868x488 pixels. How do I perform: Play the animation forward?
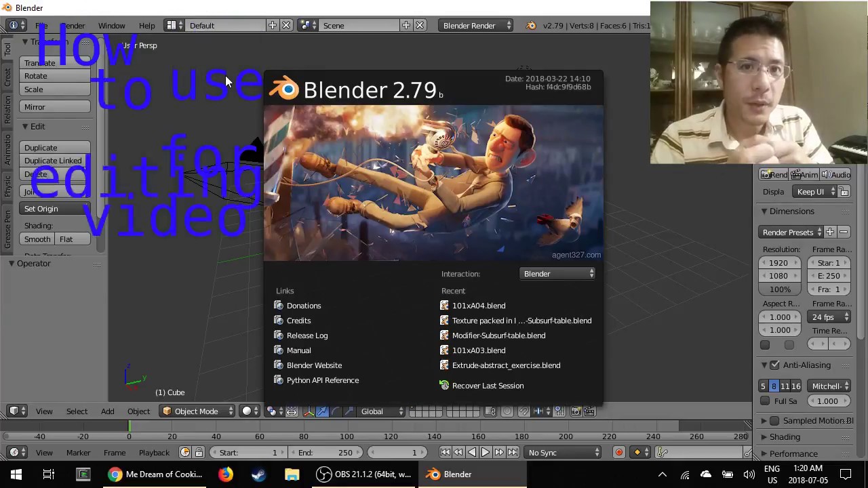coord(486,452)
